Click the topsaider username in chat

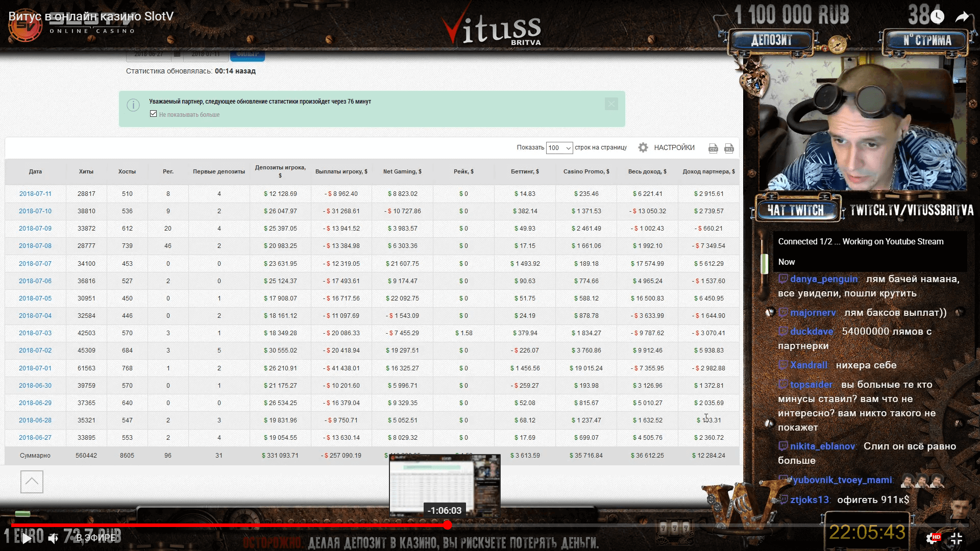[811, 385]
